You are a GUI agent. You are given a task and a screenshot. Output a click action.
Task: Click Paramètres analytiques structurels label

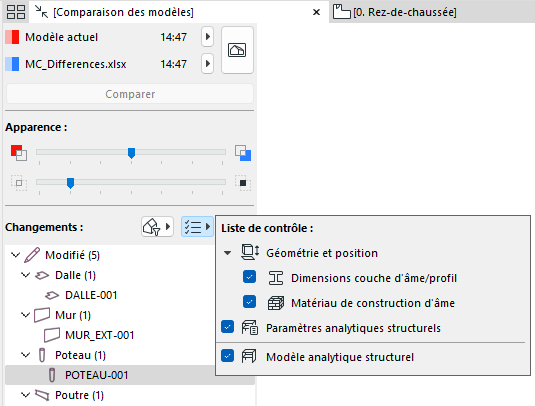click(353, 328)
